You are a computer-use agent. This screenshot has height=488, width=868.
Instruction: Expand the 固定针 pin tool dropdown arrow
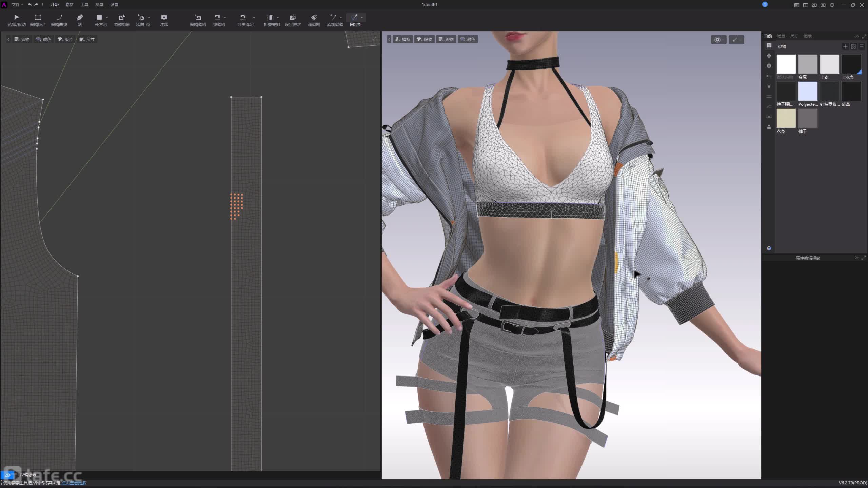[x=362, y=17]
